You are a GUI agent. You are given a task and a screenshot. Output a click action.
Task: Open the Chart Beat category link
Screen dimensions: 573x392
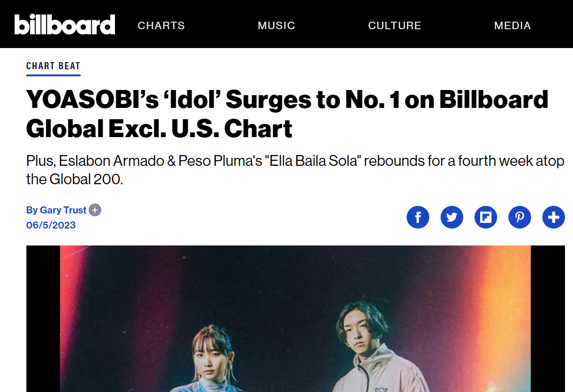click(53, 66)
